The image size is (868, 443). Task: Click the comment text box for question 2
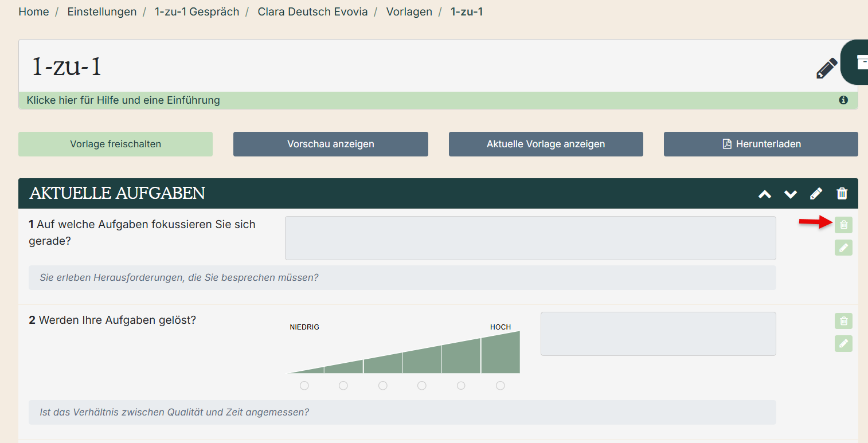pos(658,334)
